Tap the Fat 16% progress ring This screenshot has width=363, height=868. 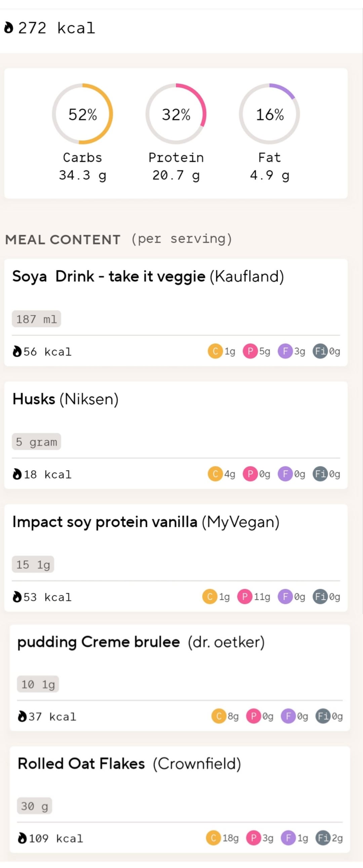(269, 114)
